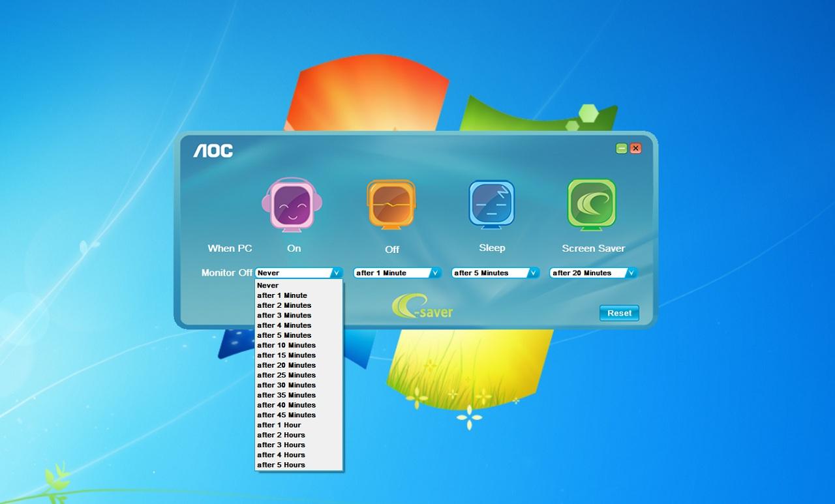Set monitor off 'after 35 Minutes'
This screenshot has width=835, height=504.
299,395
